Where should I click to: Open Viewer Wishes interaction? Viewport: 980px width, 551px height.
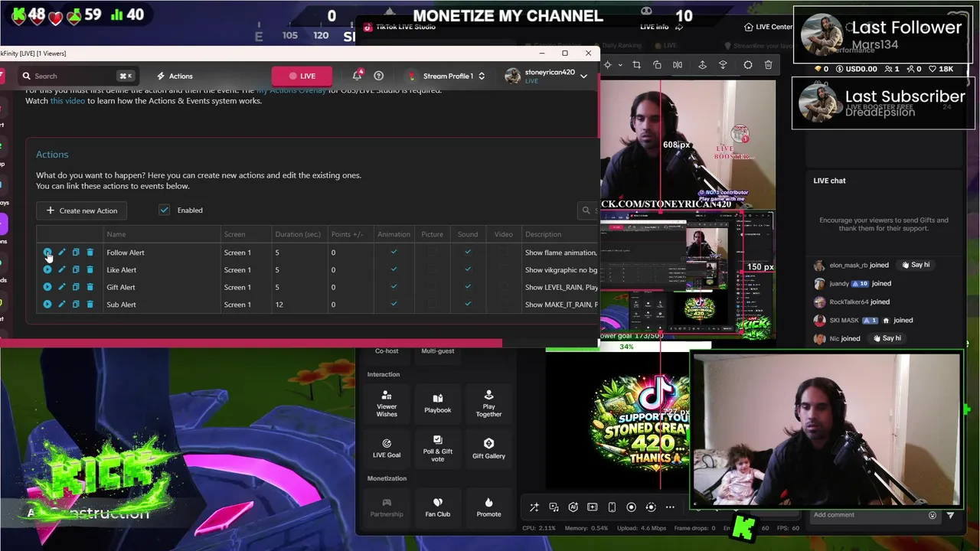(387, 403)
